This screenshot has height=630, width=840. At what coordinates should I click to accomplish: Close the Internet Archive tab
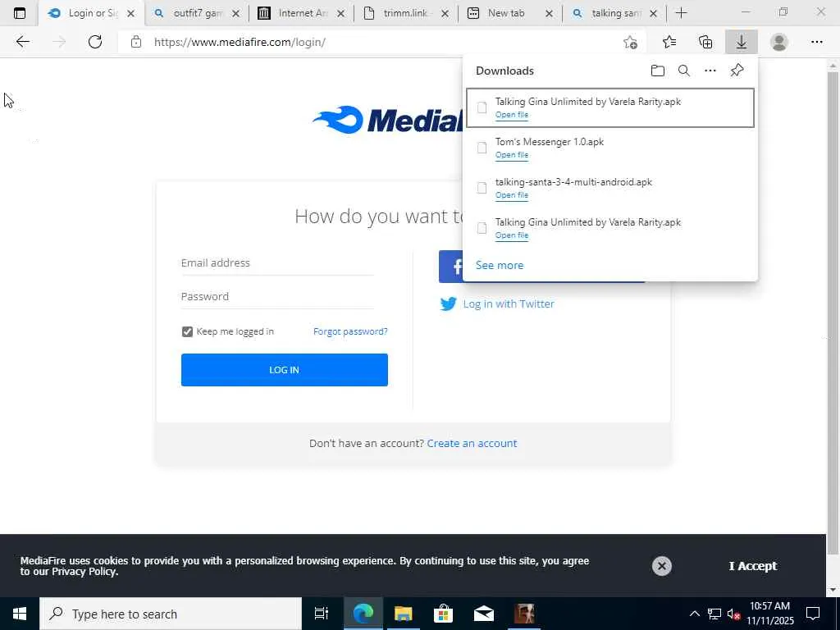click(340, 14)
